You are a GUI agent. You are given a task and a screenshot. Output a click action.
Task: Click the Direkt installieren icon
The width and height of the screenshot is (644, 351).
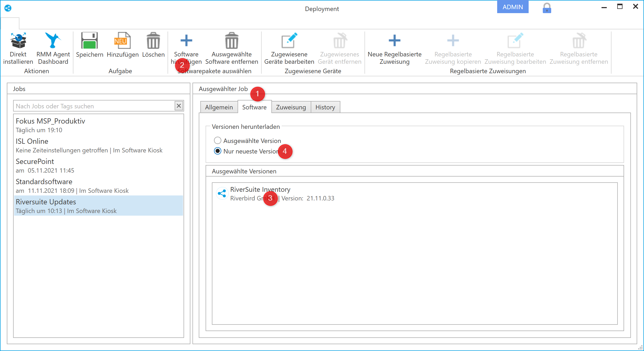(x=18, y=40)
